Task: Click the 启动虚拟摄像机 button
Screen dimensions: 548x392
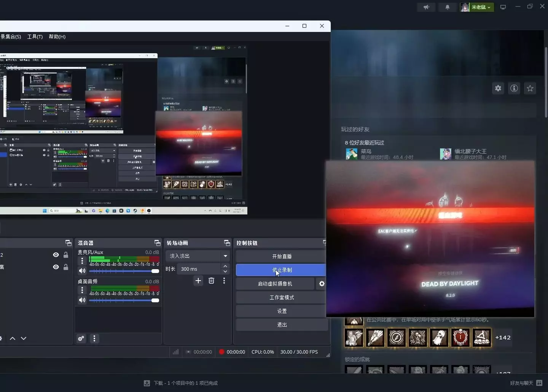Action: point(275,284)
